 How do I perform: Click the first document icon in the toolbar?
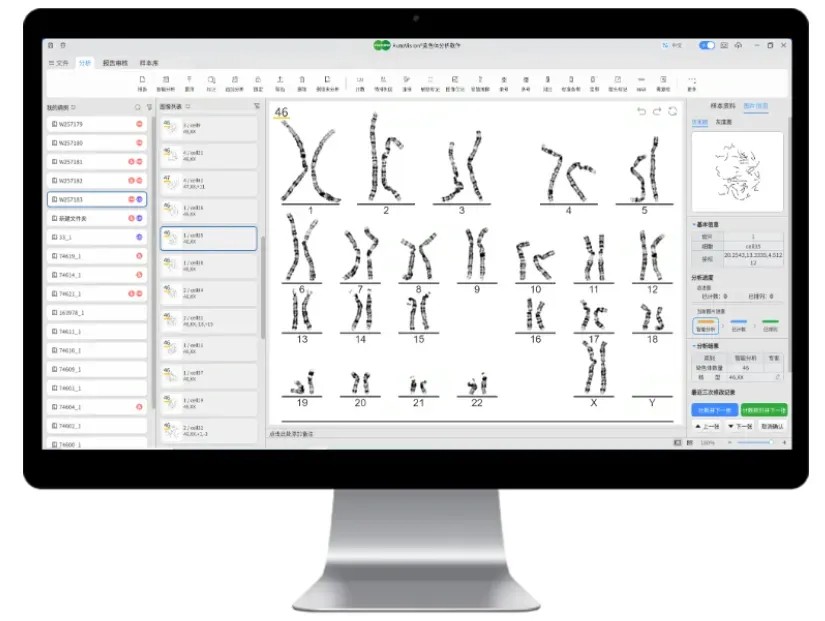[142, 82]
